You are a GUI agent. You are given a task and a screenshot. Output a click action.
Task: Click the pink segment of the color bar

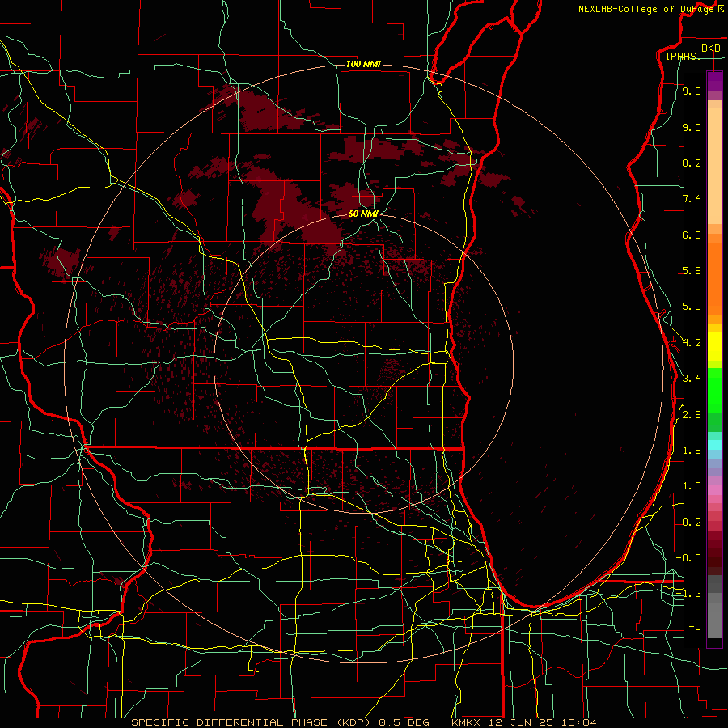point(714,490)
